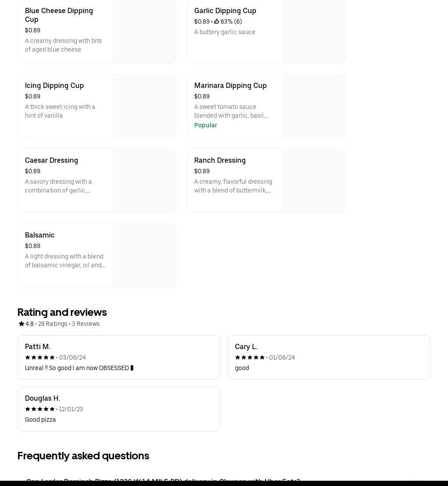Click the star icon beside 4.8 rating

21,324
